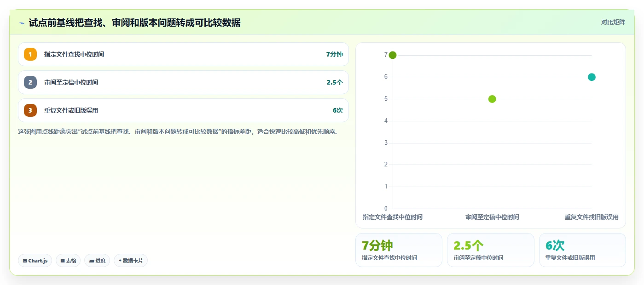Click x-axis label 指定文件查找中位时间

(x=393, y=217)
